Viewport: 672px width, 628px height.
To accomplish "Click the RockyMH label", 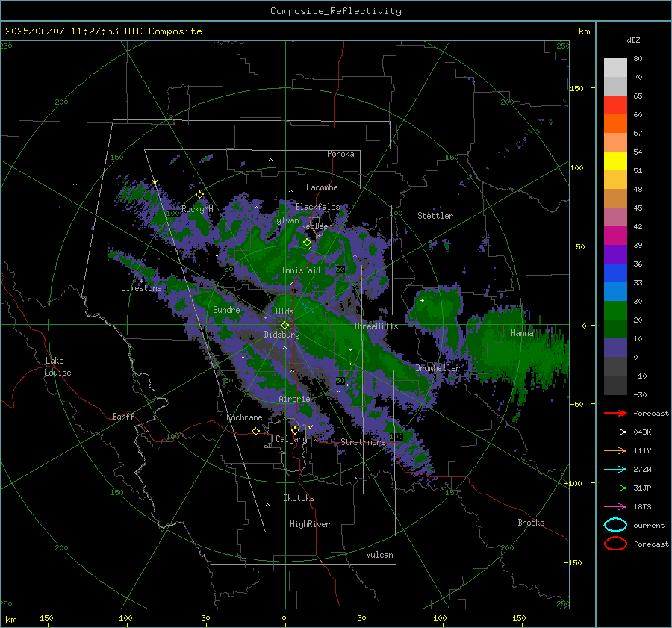I will point(197,209).
